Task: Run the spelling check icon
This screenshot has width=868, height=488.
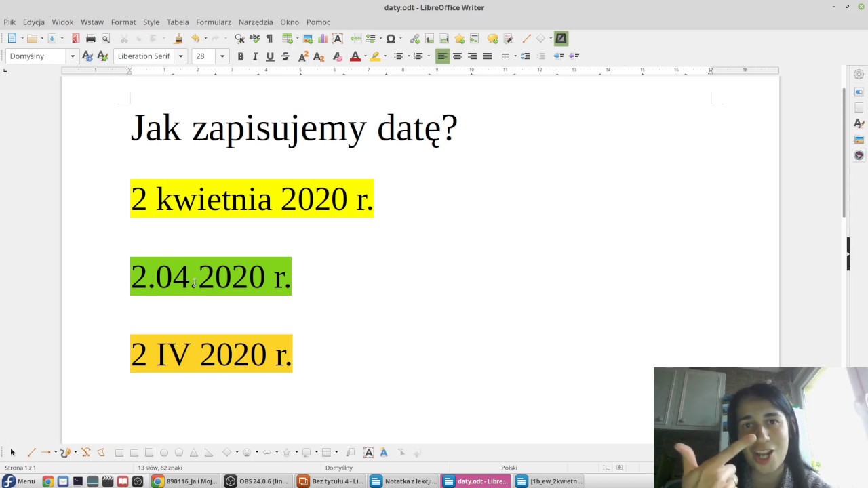Action: [254, 39]
